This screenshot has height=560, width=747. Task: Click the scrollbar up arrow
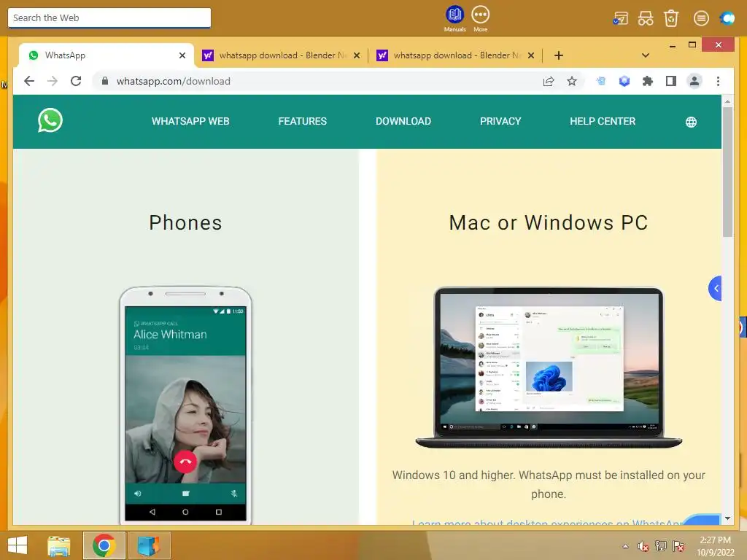point(727,101)
